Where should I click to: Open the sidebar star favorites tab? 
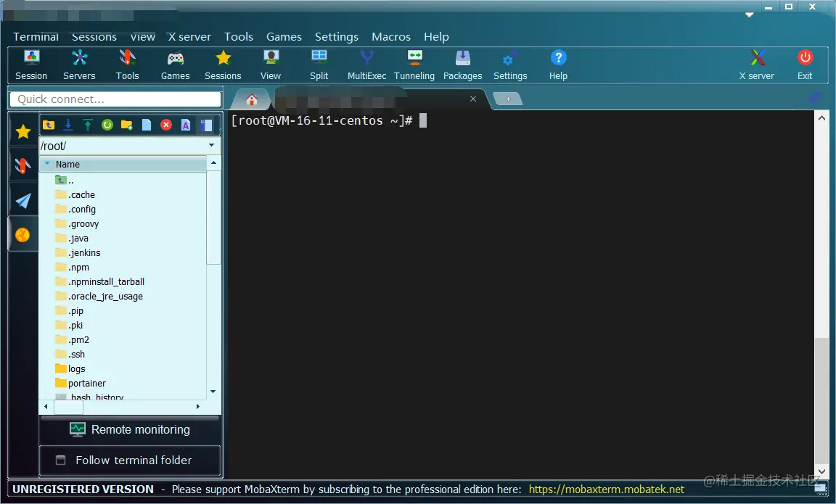[x=23, y=131]
